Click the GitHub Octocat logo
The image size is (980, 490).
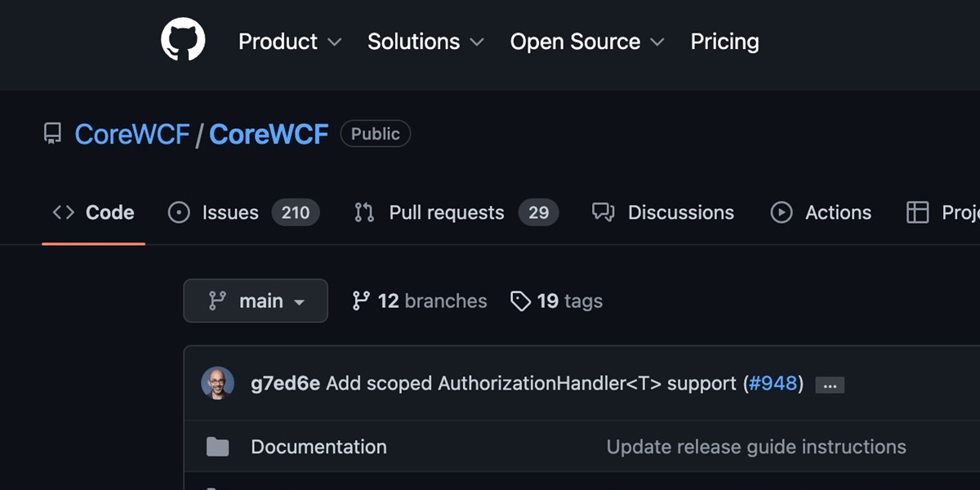[x=183, y=40]
